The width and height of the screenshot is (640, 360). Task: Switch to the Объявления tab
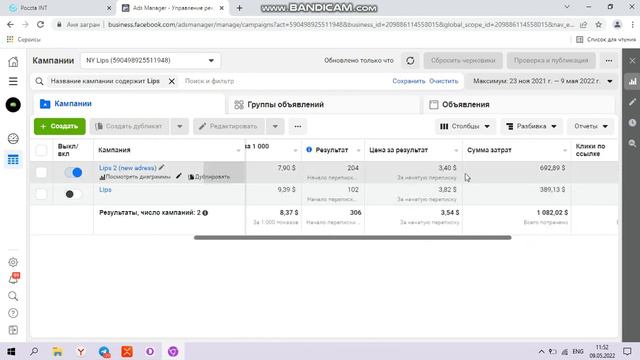[518, 104]
